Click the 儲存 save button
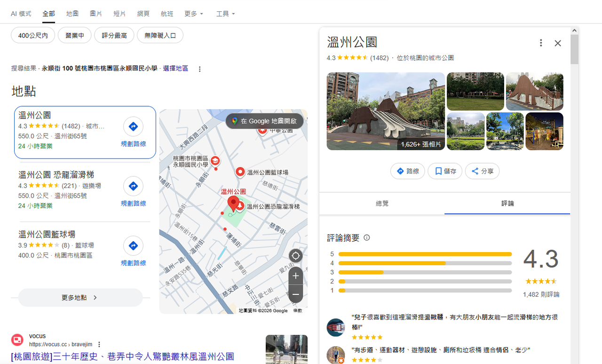The width and height of the screenshot is (602, 364). [445, 171]
